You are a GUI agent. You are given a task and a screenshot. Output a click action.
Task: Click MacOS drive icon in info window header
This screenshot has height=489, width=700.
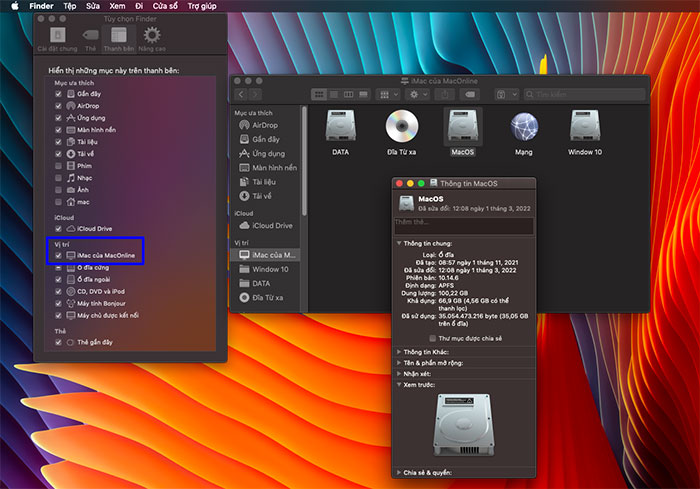click(x=406, y=203)
